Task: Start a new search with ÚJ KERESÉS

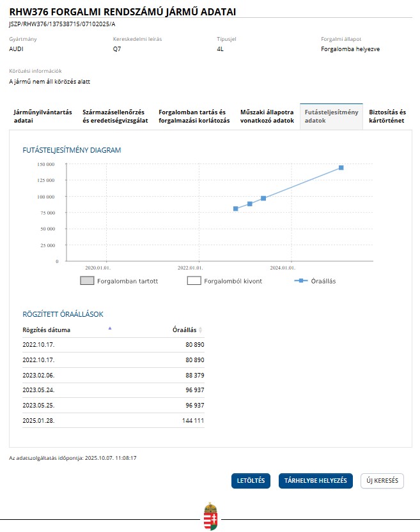Action: [x=382, y=481]
